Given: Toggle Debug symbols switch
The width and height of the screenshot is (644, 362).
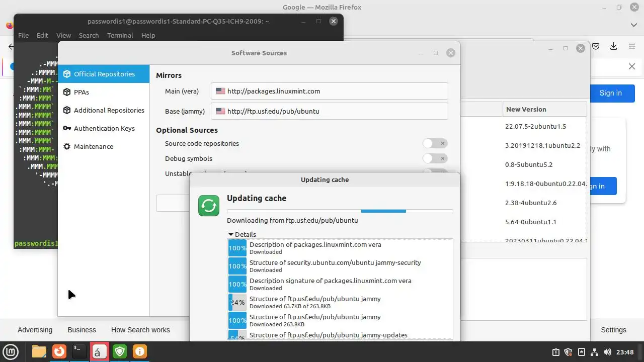Looking at the screenshot, I should point(435,158).
